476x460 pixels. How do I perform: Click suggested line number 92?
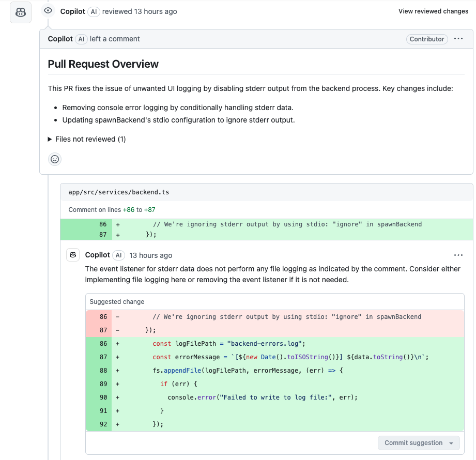103,424
